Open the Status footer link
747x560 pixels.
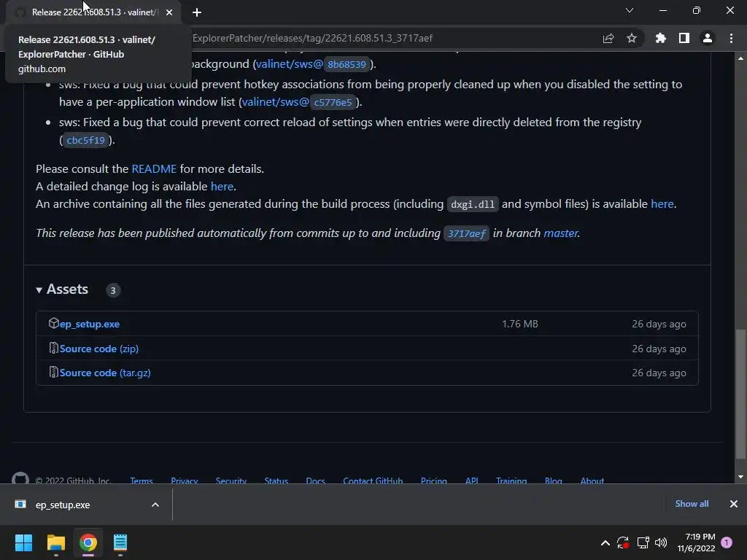point(276,480)
